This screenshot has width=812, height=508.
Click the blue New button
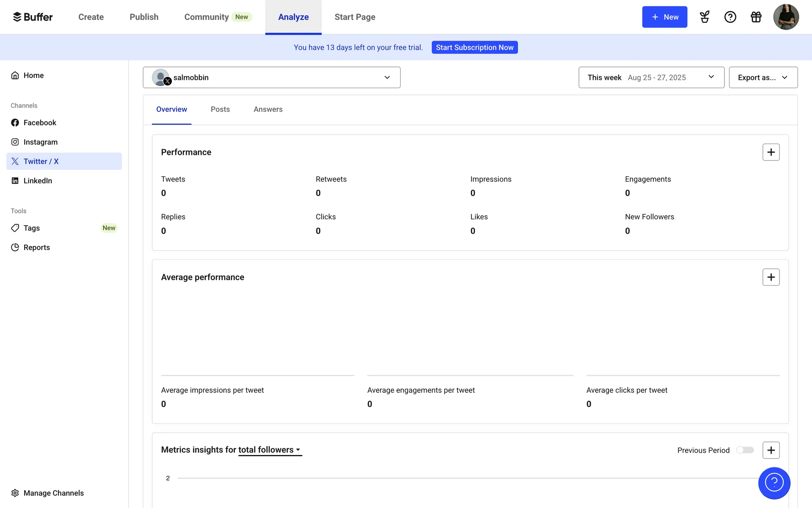coord(664,17)
